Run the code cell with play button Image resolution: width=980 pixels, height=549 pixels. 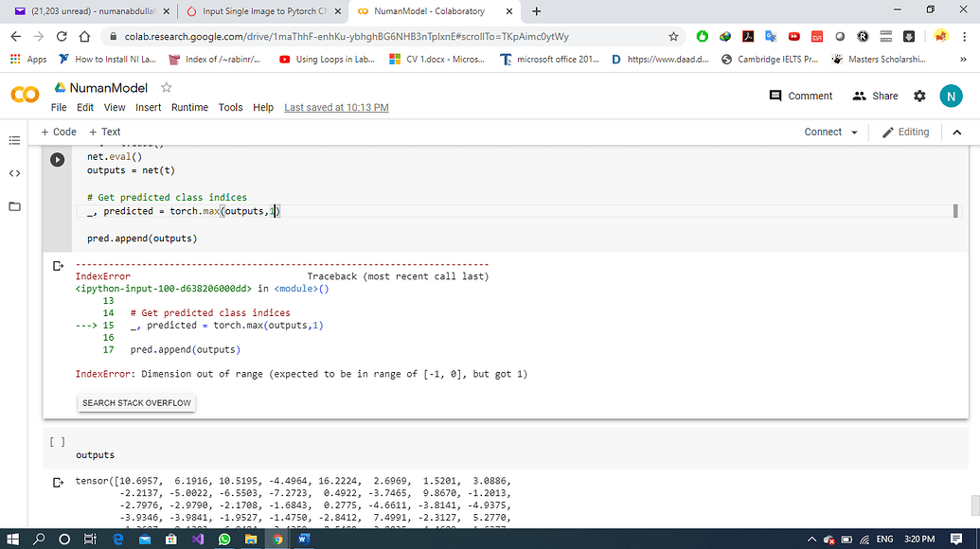(x=57, y=159)
